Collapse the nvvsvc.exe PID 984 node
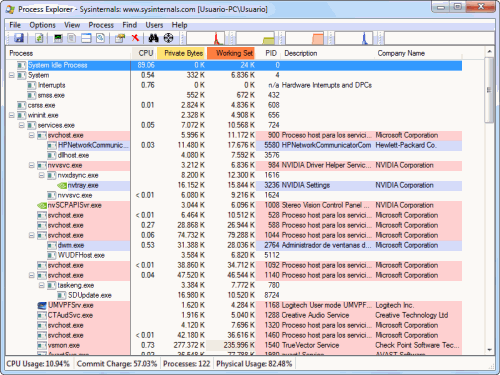 [32, 165]
